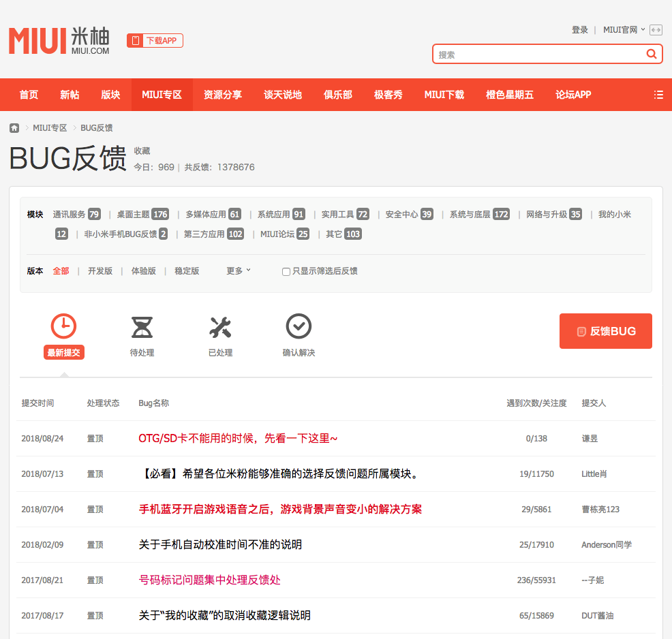Select 开发版 version filter

click(x=100, y=270)
